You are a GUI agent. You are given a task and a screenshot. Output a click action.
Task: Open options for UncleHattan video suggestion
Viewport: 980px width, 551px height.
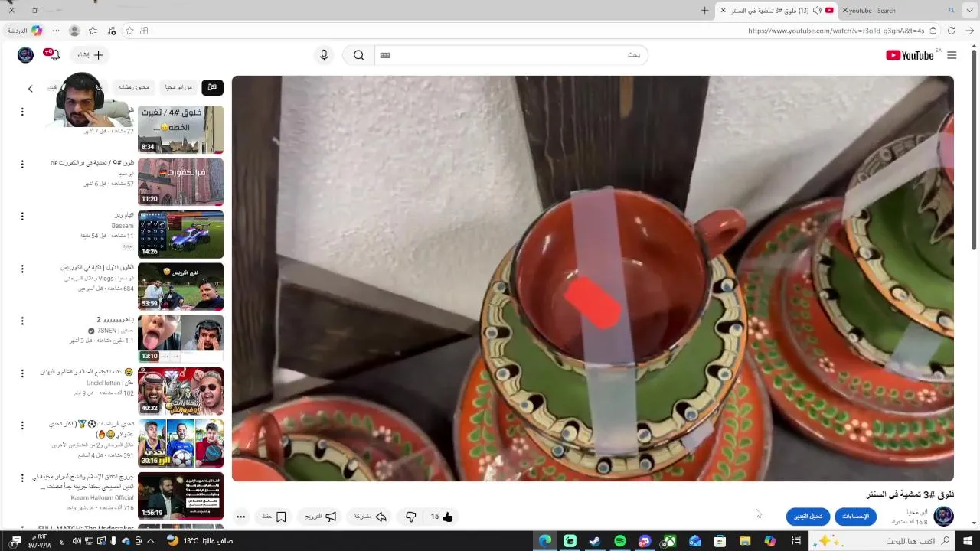[22, 373]
